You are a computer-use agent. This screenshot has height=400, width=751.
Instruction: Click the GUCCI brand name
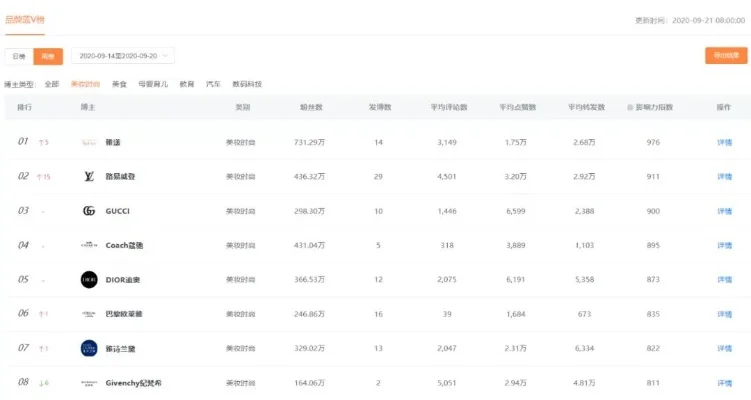pyautogui.click(x=117, y=211)
